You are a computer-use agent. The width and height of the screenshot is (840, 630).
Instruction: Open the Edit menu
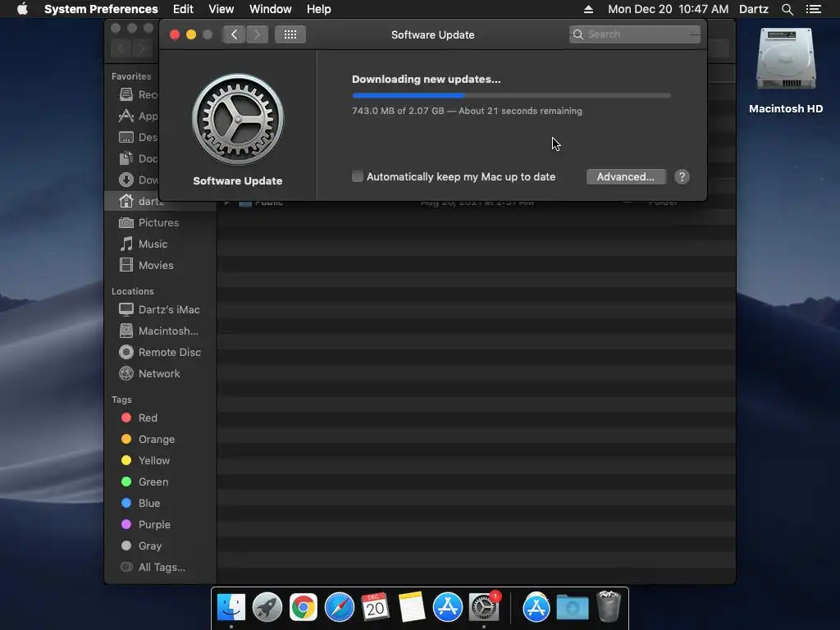[183, 9]
